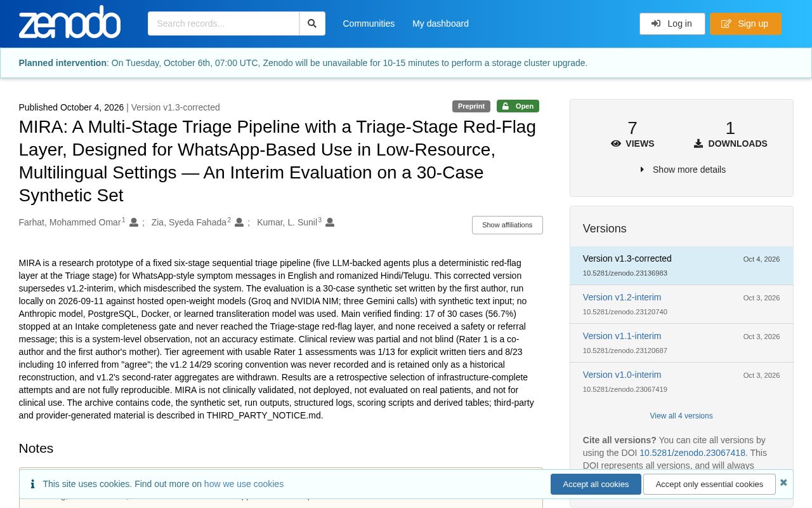Click DOI text 10.5281/zenodo.23120740

click(x=625, y=312)
